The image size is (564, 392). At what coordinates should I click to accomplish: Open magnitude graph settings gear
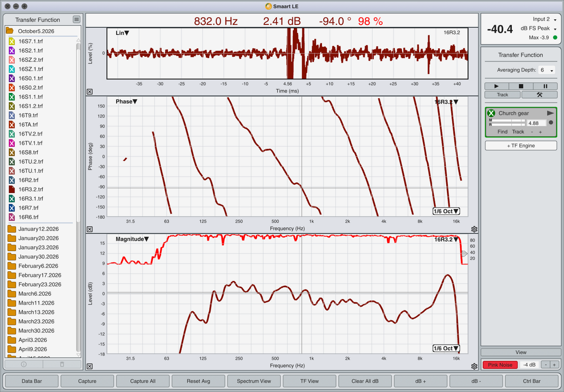[474, 366]
